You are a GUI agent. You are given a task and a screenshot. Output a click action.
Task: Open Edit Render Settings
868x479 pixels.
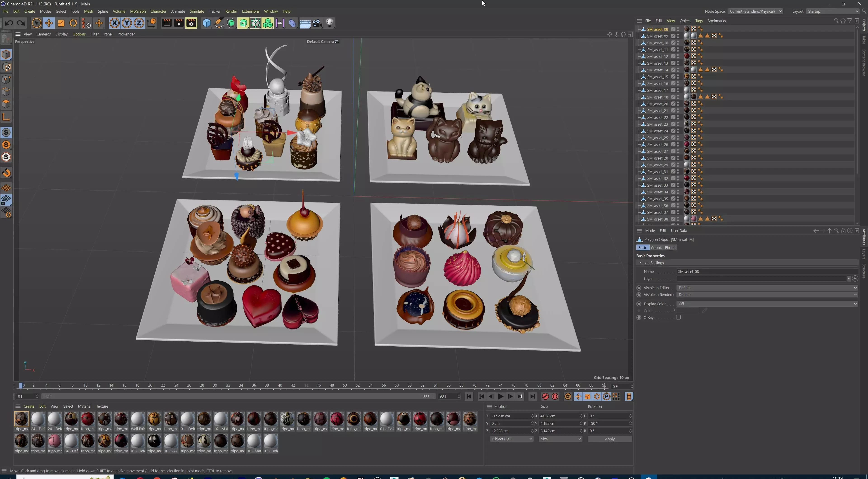click(x=191, y=23)
